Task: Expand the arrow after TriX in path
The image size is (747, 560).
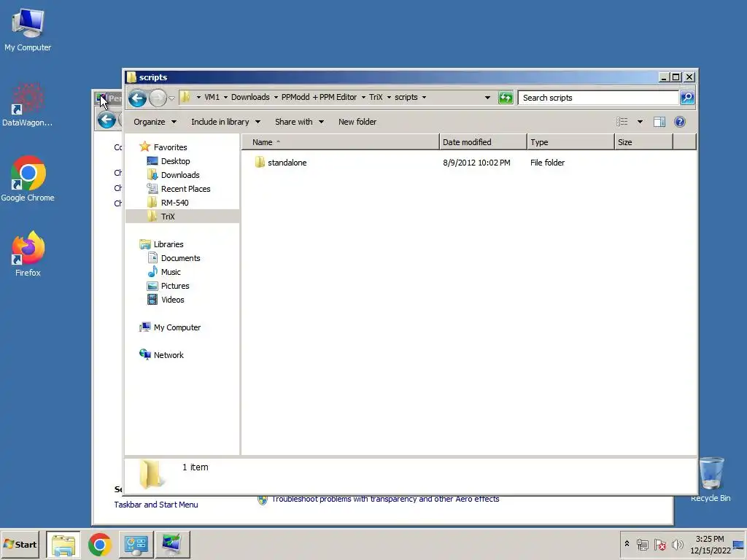Action: [x=389, y=97]
